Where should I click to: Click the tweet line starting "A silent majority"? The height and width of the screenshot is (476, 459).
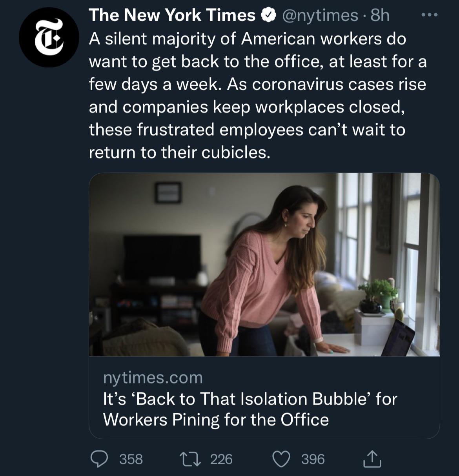coord(247,38)
